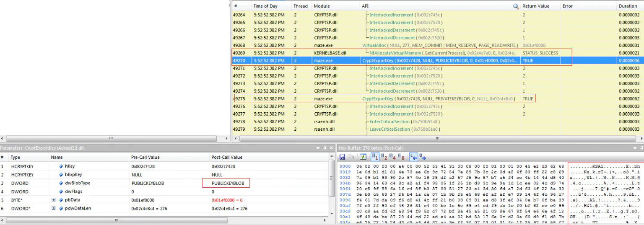The width and height of the screenshot is (644, 225).
Task: Click the dwFlags parameter icon
Action: click(x=61, y=191)
